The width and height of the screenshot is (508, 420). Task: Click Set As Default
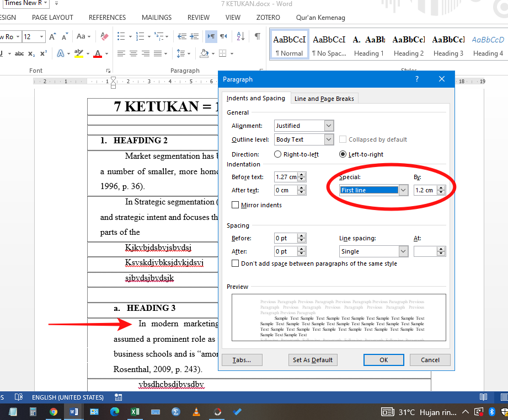(x=313, y=359)
